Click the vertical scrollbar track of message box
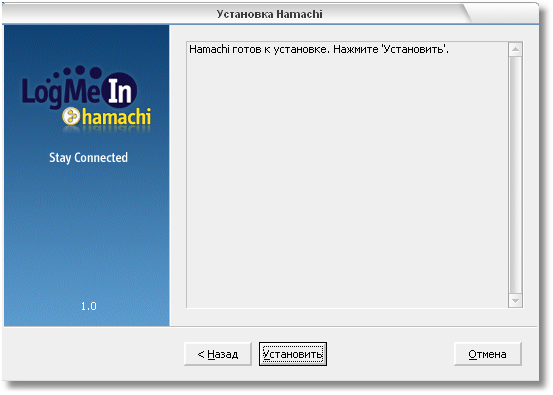 pyautogui.click(x=515, y=175)
